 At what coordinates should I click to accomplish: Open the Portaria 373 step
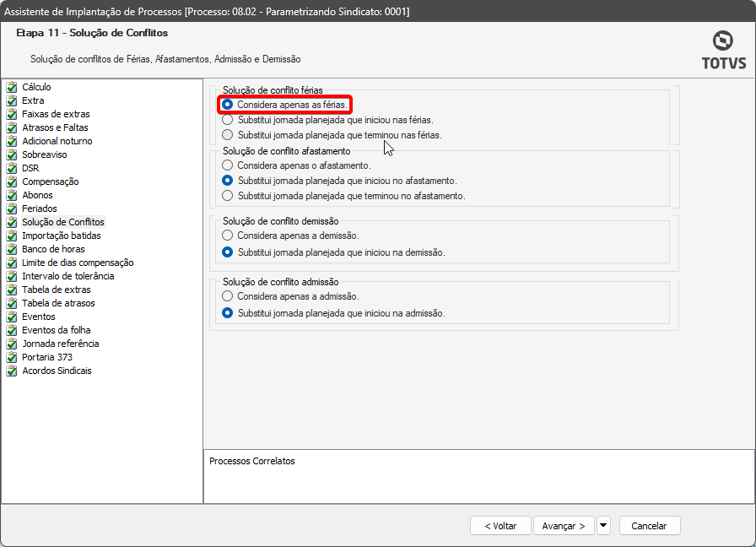(x=47, y=357)
